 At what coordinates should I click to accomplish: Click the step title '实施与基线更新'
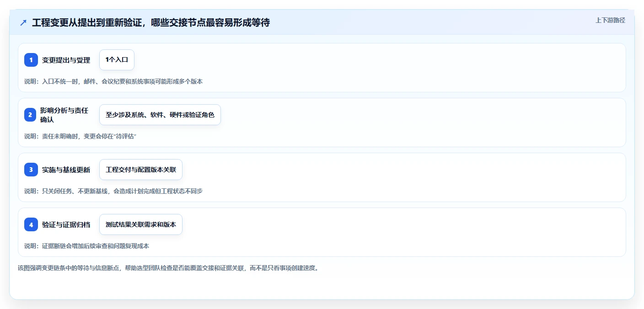click(66, 170)
